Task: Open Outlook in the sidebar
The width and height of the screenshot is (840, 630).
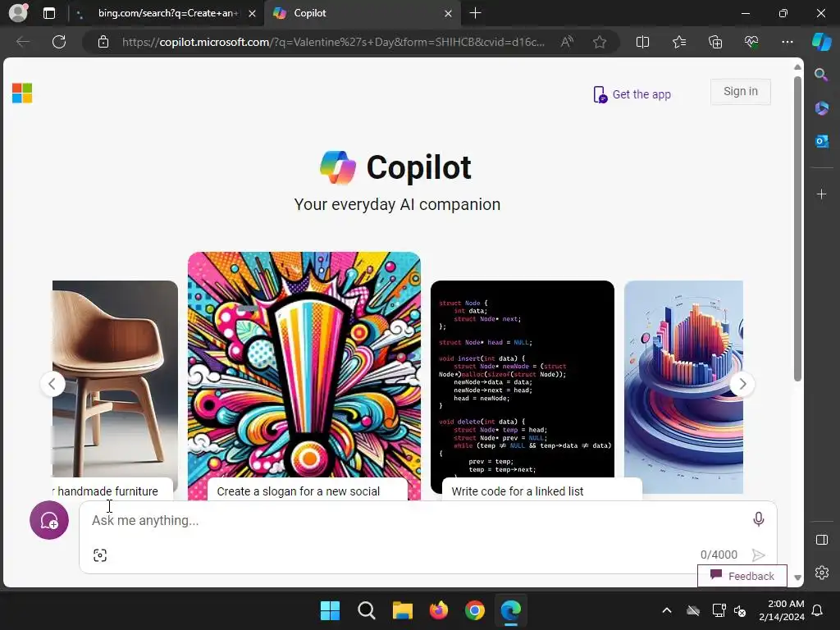Action: (x=821, y=141)
